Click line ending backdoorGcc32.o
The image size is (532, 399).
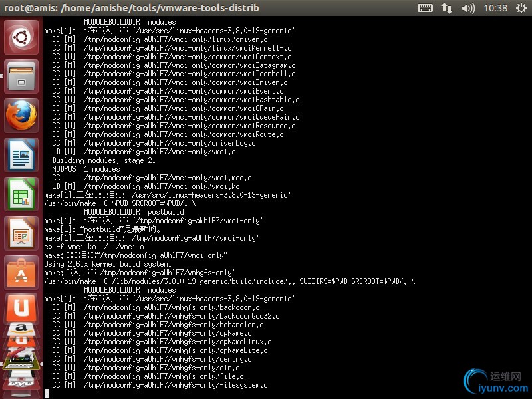[166, 316]
